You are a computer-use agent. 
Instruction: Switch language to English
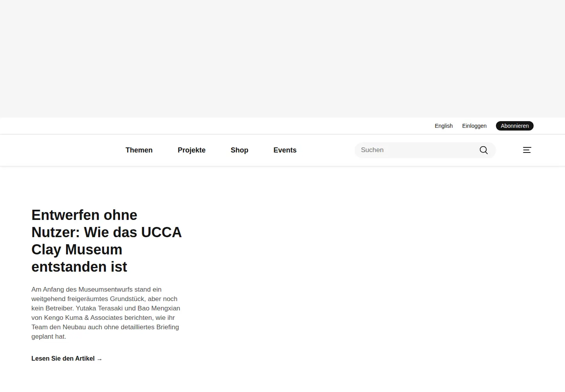coord(444,126)
